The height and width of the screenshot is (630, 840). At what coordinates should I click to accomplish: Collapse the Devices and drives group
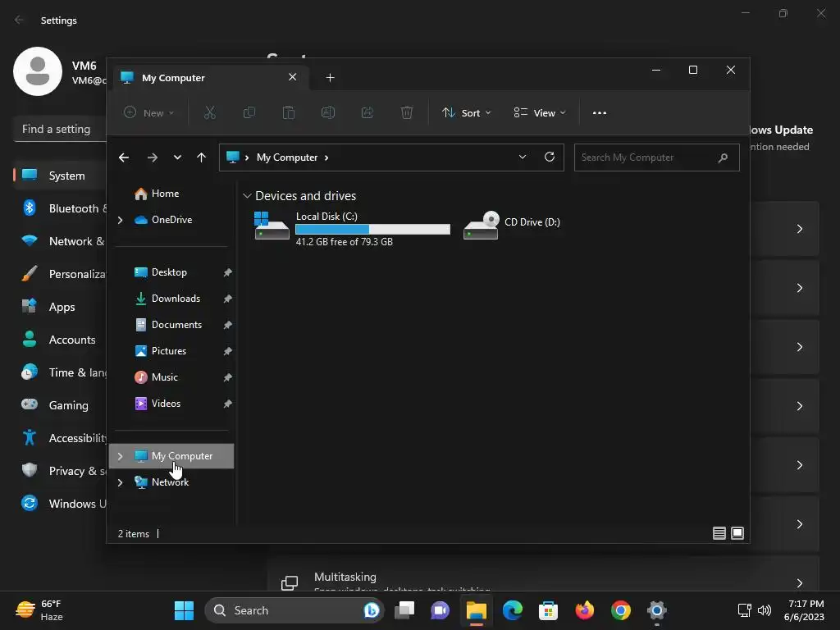(x=247, y=196)
